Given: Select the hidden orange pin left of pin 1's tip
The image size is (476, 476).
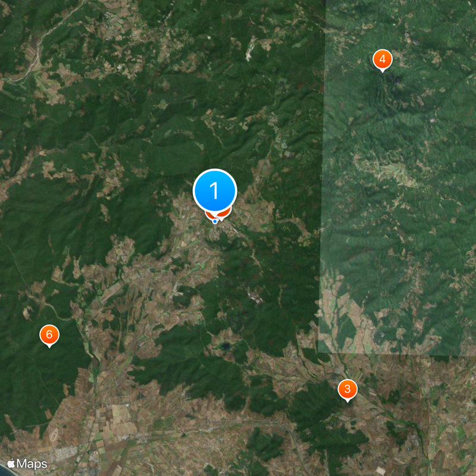Looking at the screenshot, I should tap(208, 215).
